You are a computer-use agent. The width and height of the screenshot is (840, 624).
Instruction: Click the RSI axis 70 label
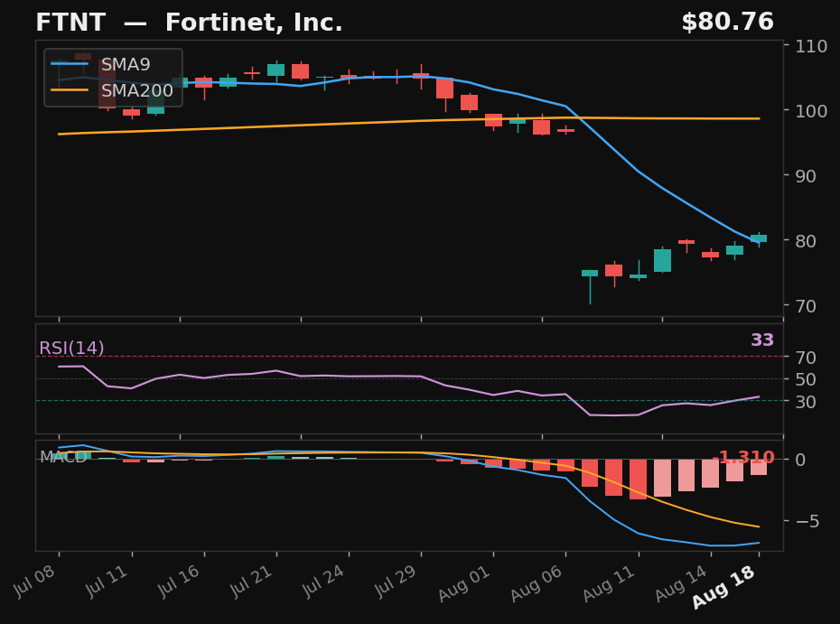point(806,358)
